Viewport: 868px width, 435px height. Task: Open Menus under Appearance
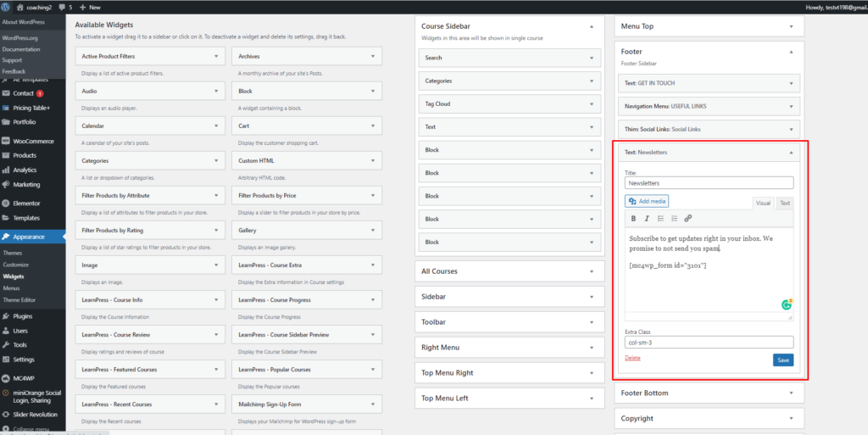(x=12, y=288)
